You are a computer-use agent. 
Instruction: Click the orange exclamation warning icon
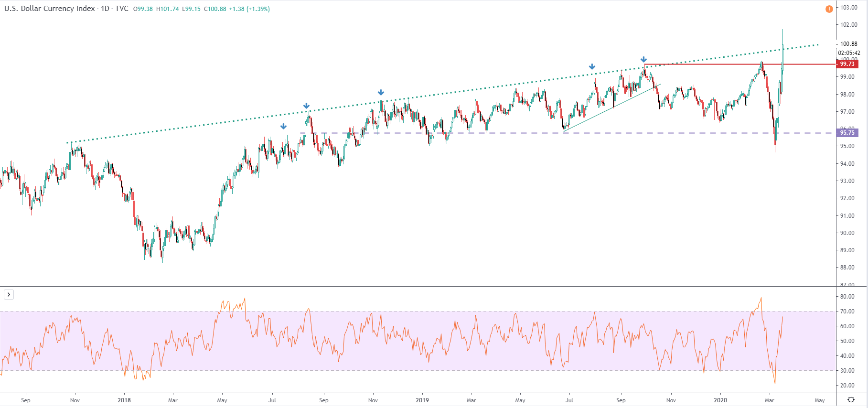[x=829, y=9]
